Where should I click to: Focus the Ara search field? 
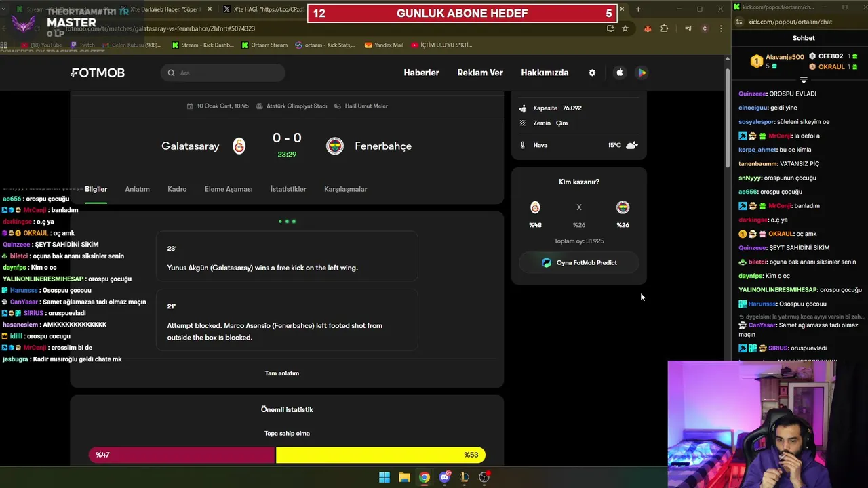(x=223, y=73)
